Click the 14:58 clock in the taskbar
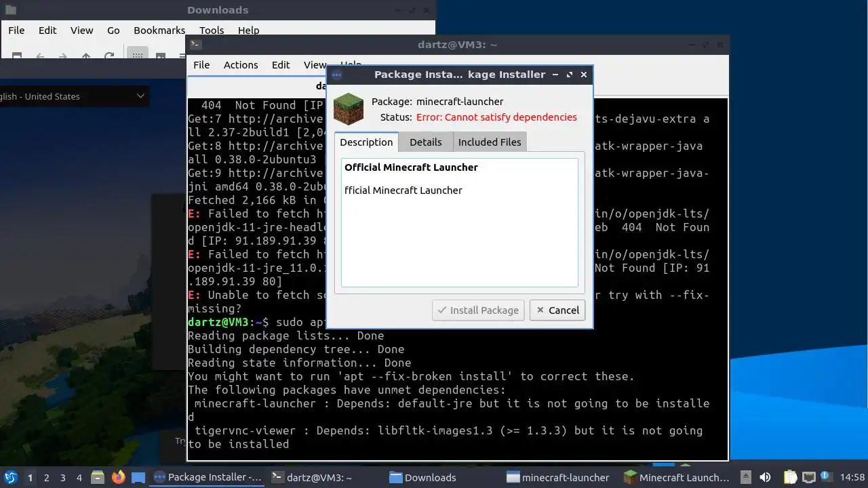Image resolution: width=868 pixels, height=488 pixels. click(852, 477)
